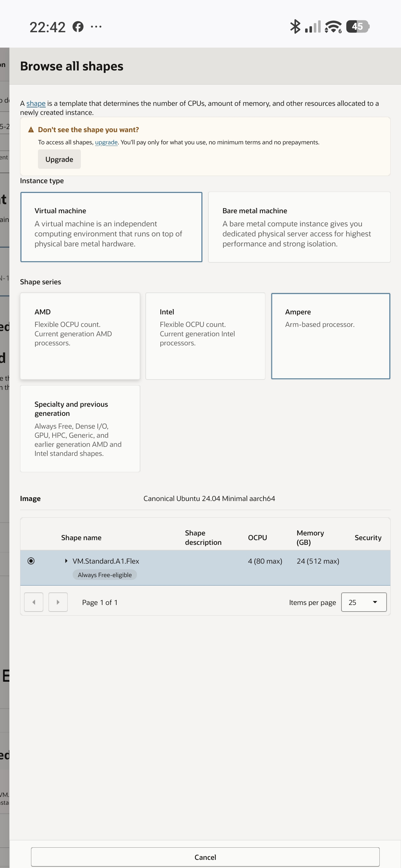The width and height of the screenshot is (401, 868).
Task: Click the Cancel button
Action: click(205, 857)
